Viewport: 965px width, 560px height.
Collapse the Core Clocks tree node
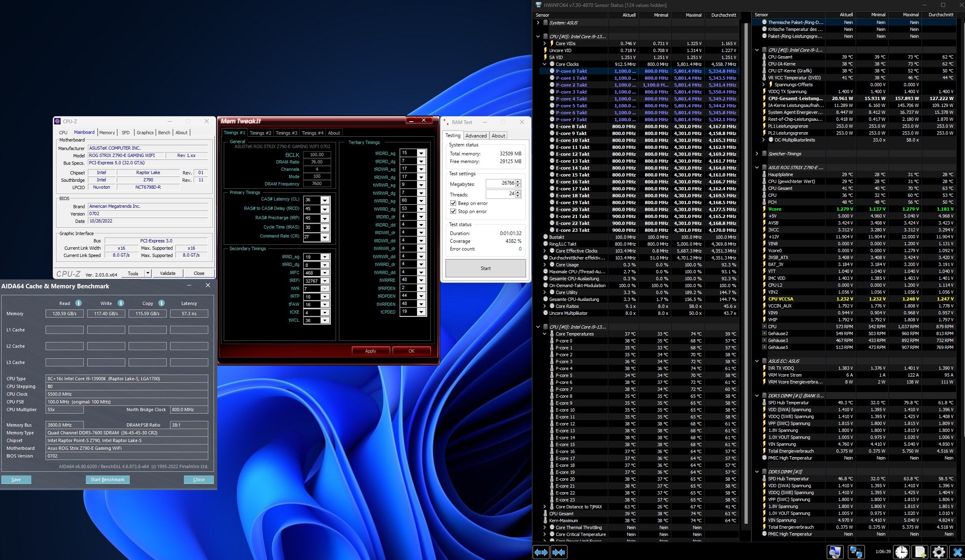click(x=545, y=64)
